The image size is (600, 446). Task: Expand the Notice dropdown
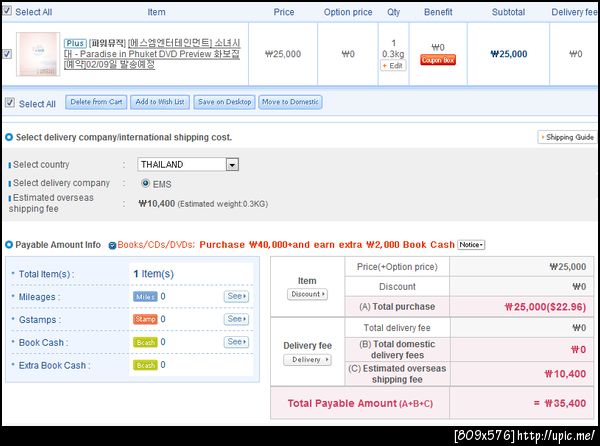click(471, 245)
